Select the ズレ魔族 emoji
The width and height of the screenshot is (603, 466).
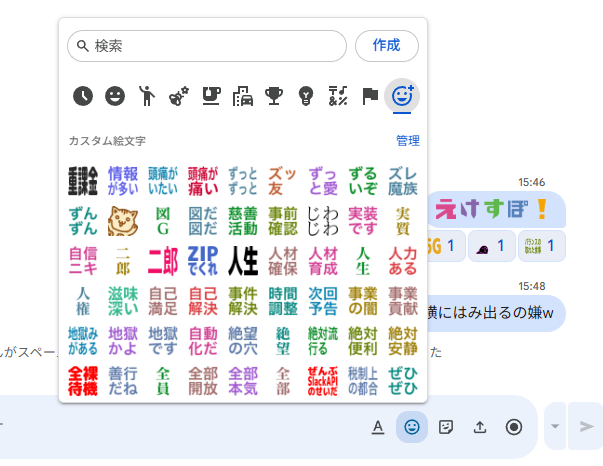[x=403, y=181]
